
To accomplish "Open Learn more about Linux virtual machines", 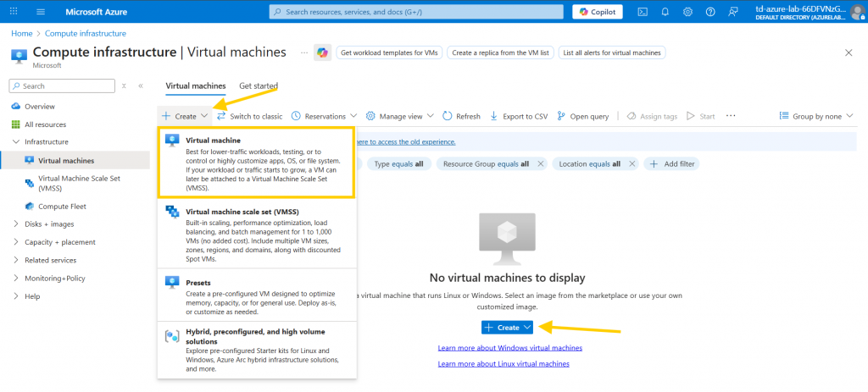I will tap(504, 364).
